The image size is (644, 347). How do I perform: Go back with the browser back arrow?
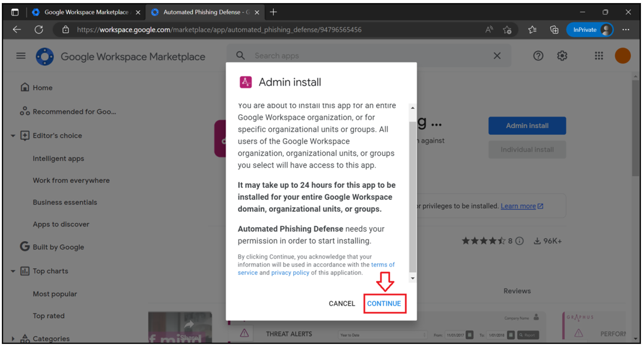[x=17, y=29]
